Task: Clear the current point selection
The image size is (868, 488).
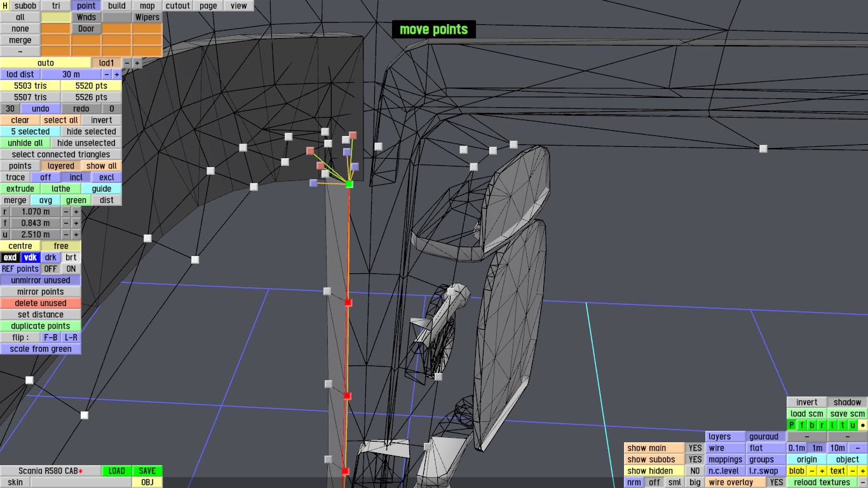Action: (x=20, y=120)
